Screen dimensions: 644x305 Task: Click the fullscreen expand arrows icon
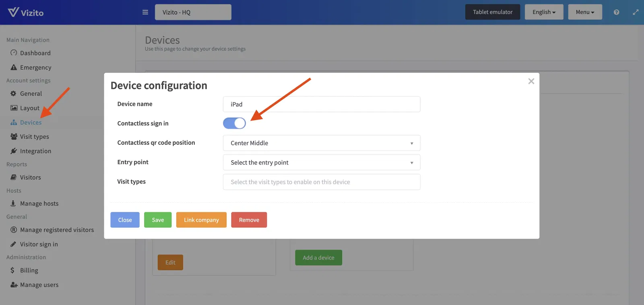pos(636,12)
